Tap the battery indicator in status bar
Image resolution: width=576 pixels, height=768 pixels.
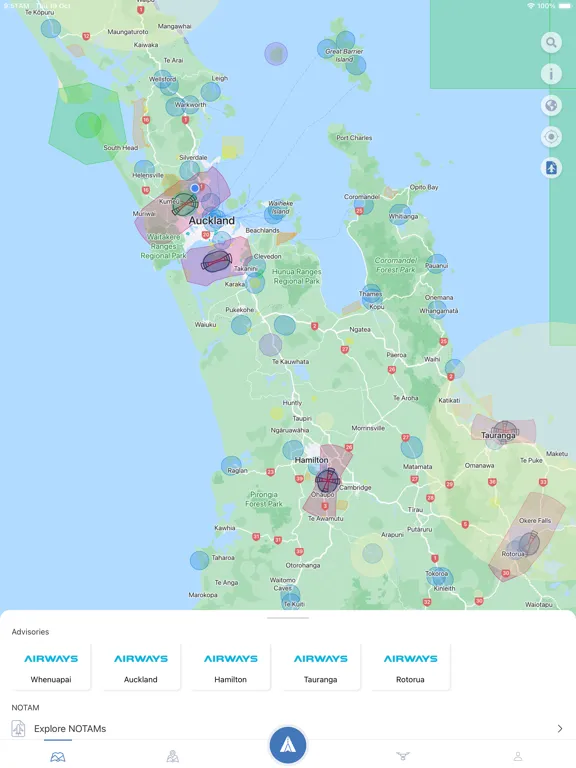point(565,6)
